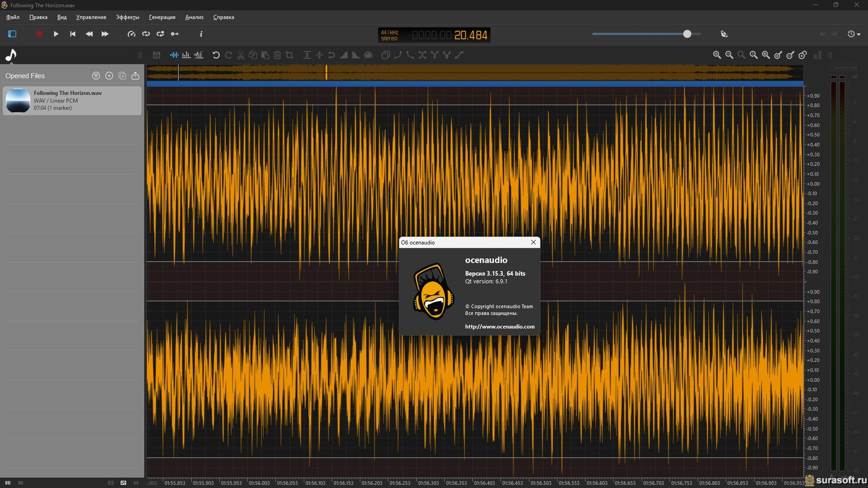This screenshot has height=488, width=868.
Task: Open the Sample Peak meter mode selector
Action: (x=846, y=68)
